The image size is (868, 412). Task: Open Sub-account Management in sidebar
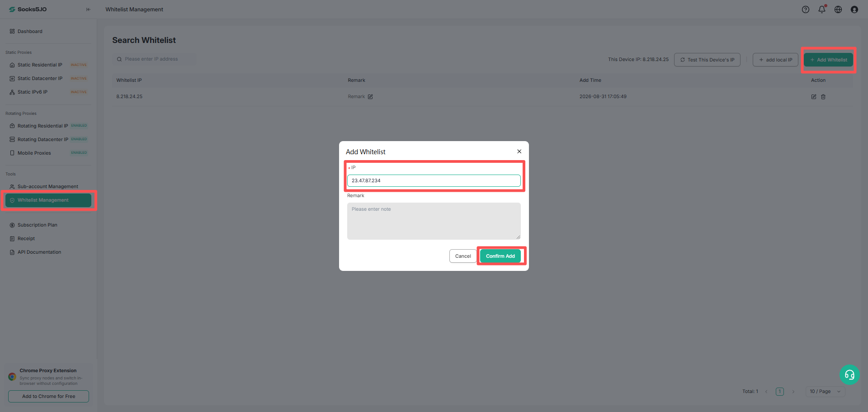[48, 187]
